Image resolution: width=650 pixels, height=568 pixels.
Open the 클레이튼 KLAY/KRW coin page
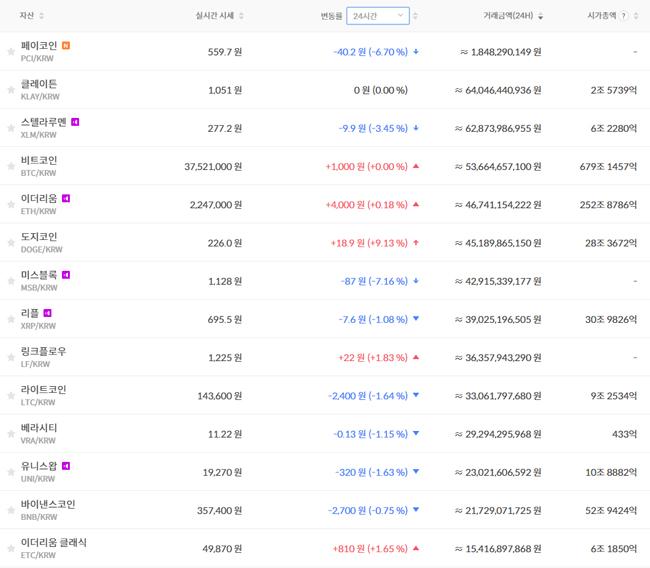39,90
